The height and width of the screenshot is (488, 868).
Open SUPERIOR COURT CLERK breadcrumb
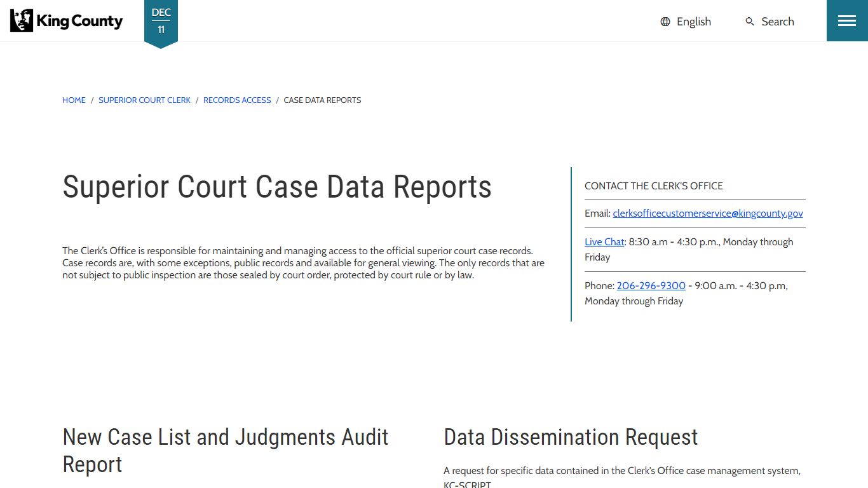pos(144,100)
